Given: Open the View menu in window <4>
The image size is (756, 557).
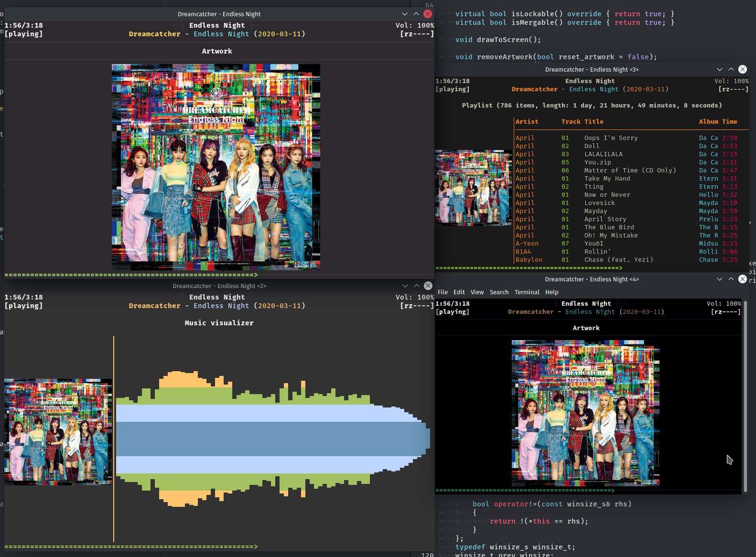Looking at the screenshot, I should tap(477, 292).
